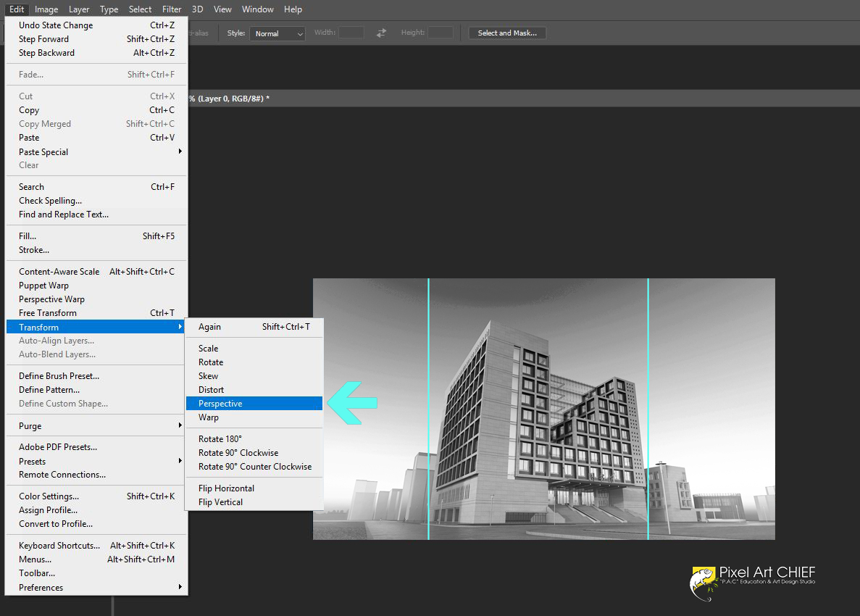Open the Filter menu
Viewport: 860px width, 616px height.
tap(172, 9)
